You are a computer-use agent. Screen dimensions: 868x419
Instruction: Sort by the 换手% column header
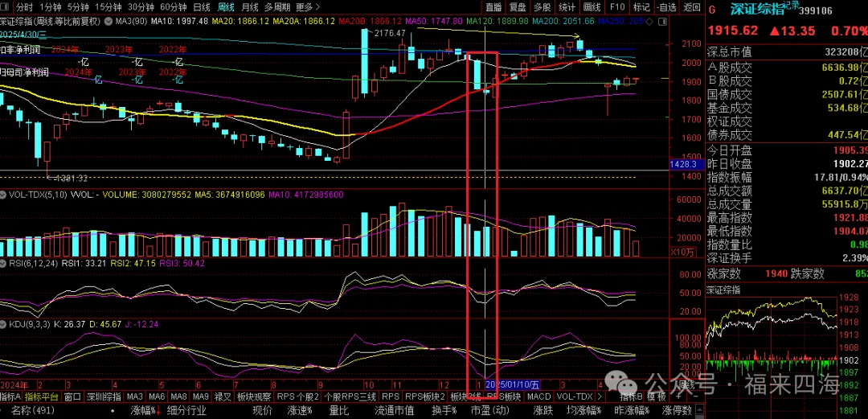pyautogui.click(x=444, y=411)
